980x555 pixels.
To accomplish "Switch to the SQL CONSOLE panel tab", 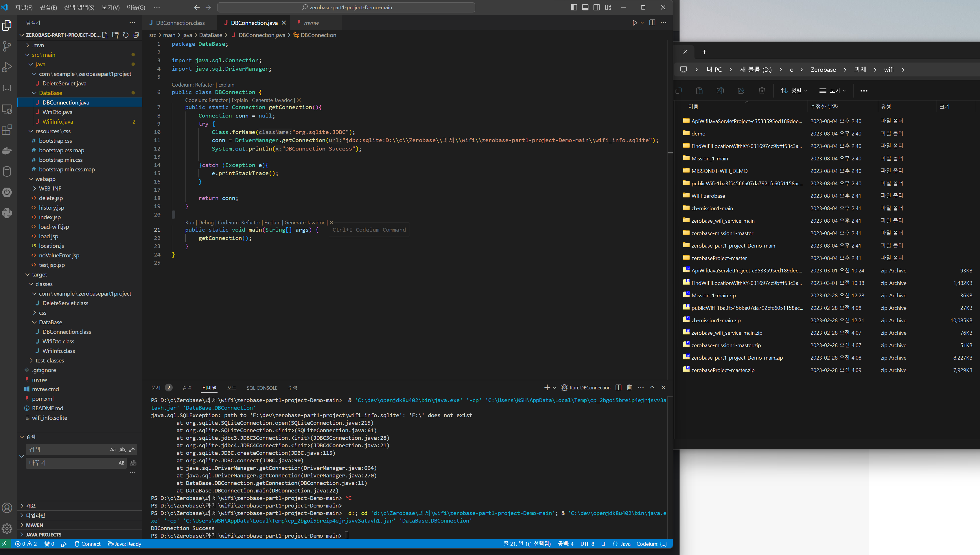I will coord(262,388).
